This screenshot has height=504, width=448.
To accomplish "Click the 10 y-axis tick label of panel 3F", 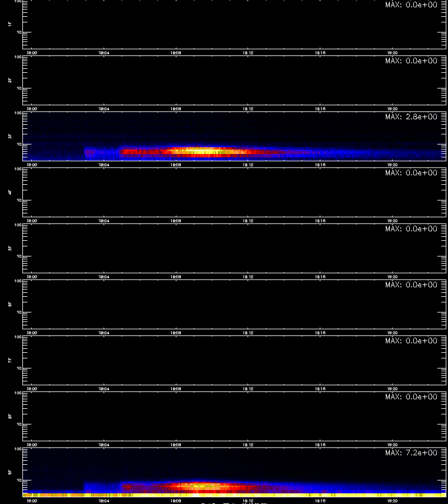I will coord(19,144).
